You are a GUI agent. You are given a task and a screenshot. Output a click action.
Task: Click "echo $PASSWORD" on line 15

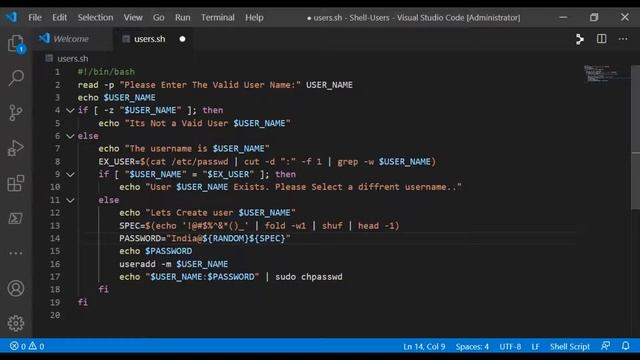tap(156, 251)
